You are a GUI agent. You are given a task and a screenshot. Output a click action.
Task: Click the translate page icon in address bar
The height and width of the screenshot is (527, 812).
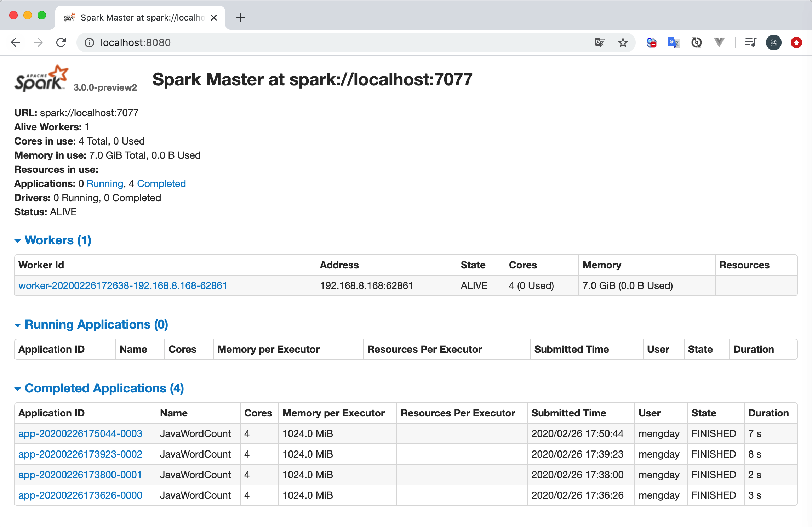pyautogui.click(x=600, y=42)
